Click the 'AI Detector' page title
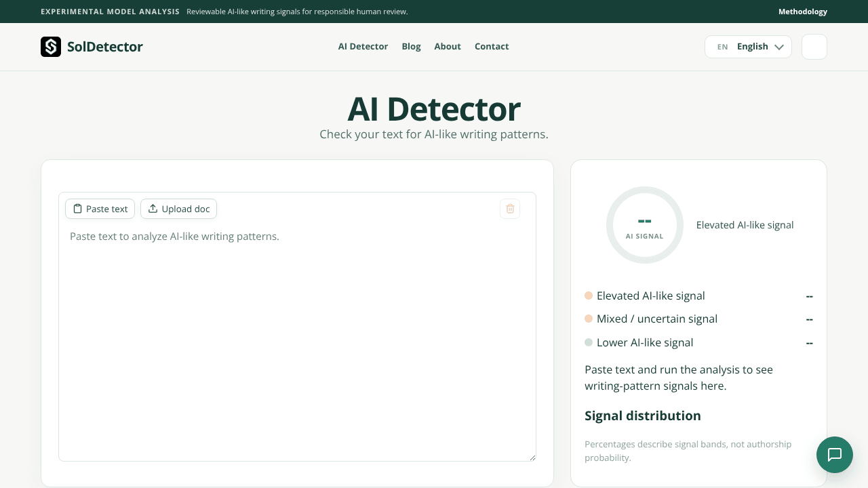The height and width of the screenshot is (488, 868). (434, 108)
